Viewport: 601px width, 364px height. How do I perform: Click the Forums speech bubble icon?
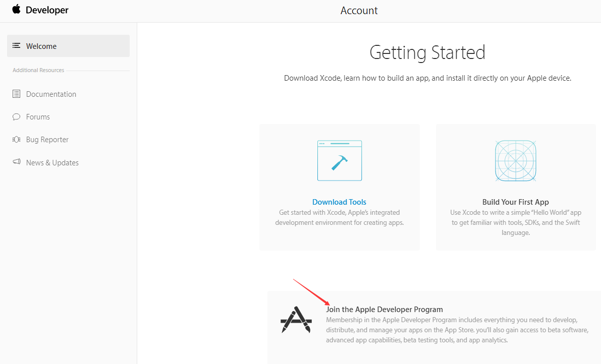[17, 117]
